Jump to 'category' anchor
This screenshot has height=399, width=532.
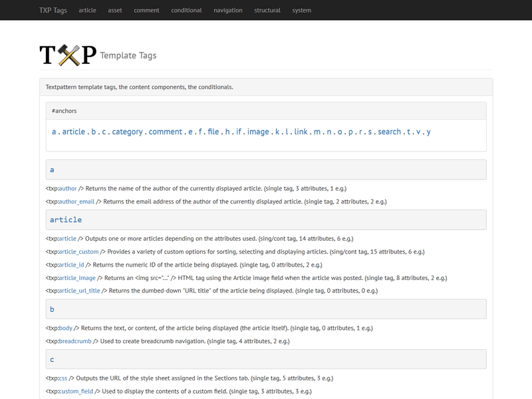coord(127,132)
